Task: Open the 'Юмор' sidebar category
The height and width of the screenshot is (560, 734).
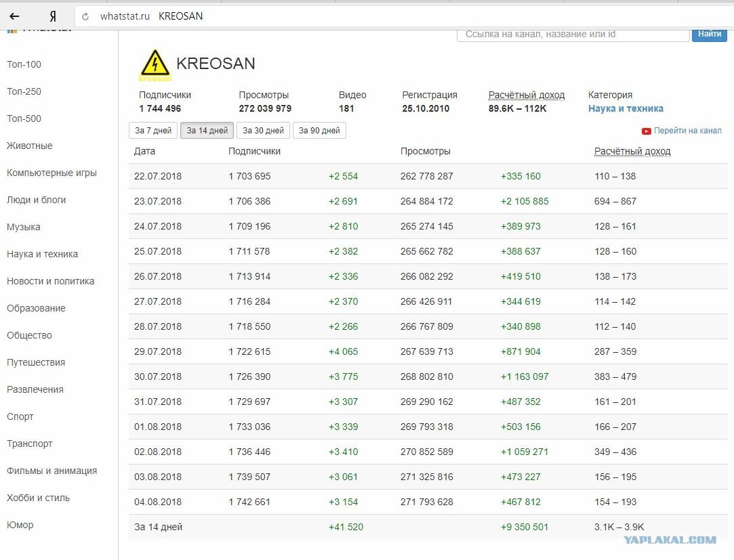Action: tap(20, 525)
